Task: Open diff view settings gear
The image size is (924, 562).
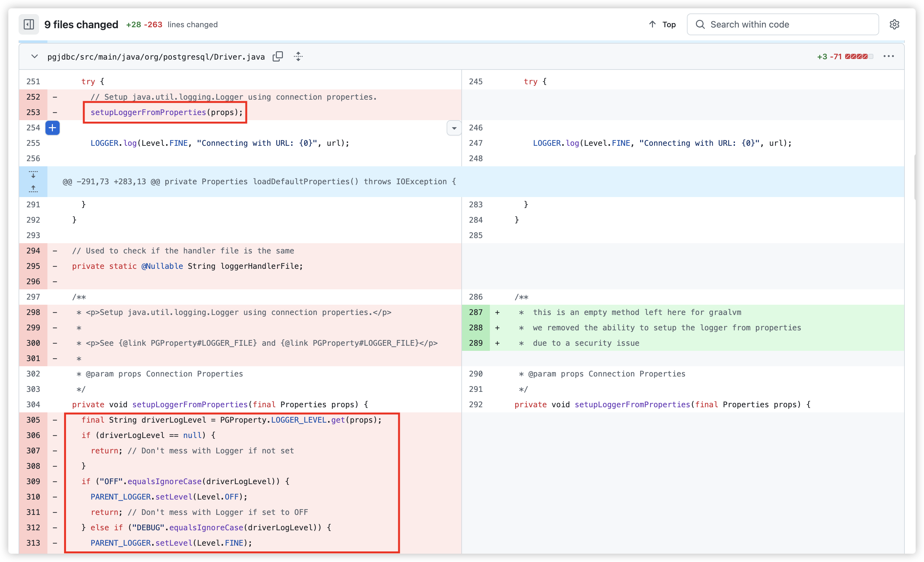Action: tap(894, 24)
